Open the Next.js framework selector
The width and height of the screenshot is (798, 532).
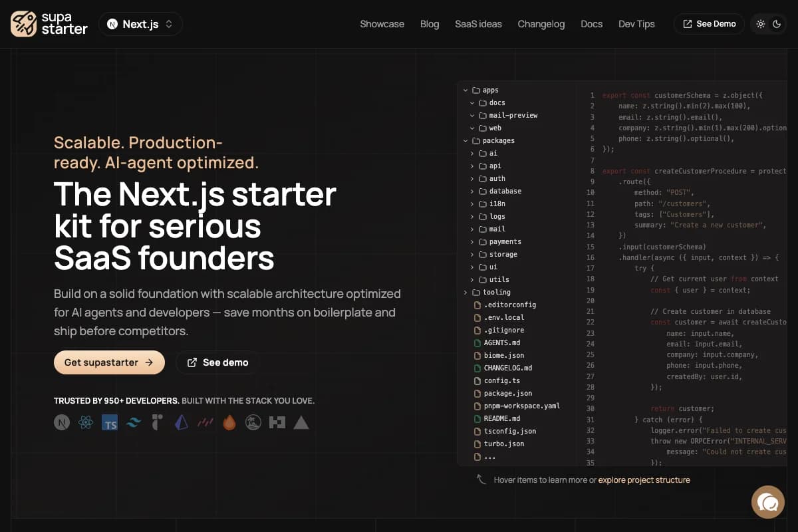pos(140,23)
